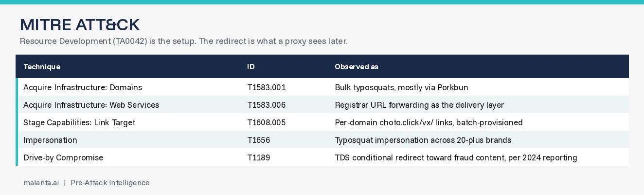Viewport: 644px width, 195px height.
Task: Click the Bulk typosquats via Porkbun text
Action: coord(401,88)
